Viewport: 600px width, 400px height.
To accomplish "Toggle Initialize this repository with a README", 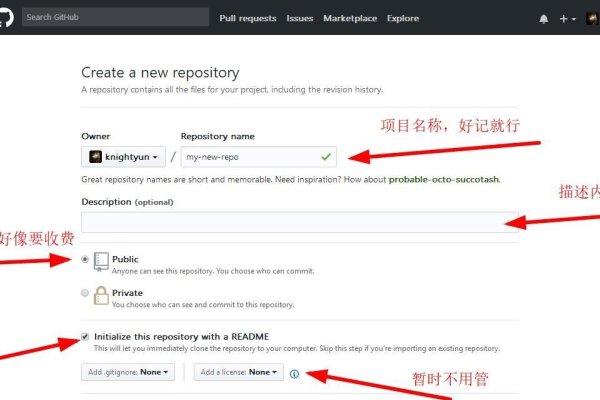I will pyautogui.click(x=85, y=336).
